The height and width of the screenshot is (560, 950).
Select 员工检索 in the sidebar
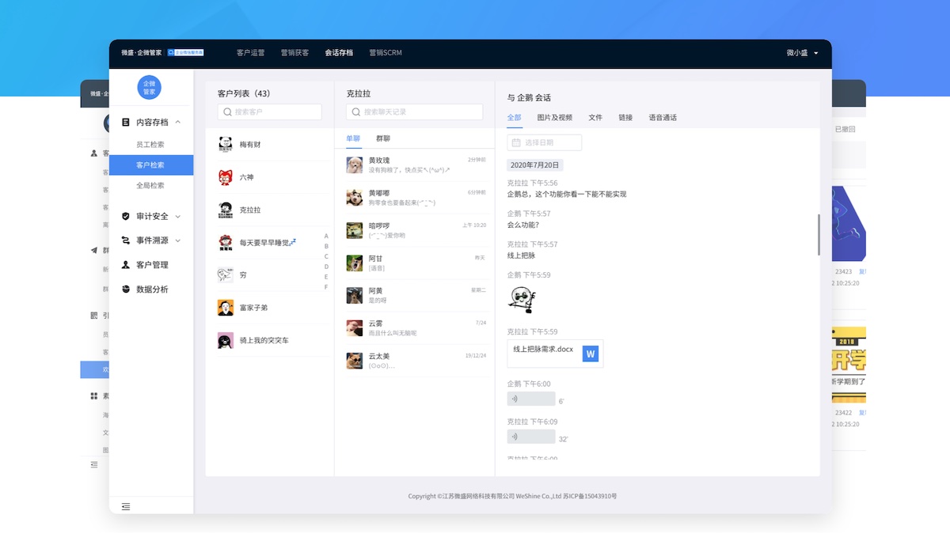150,145
